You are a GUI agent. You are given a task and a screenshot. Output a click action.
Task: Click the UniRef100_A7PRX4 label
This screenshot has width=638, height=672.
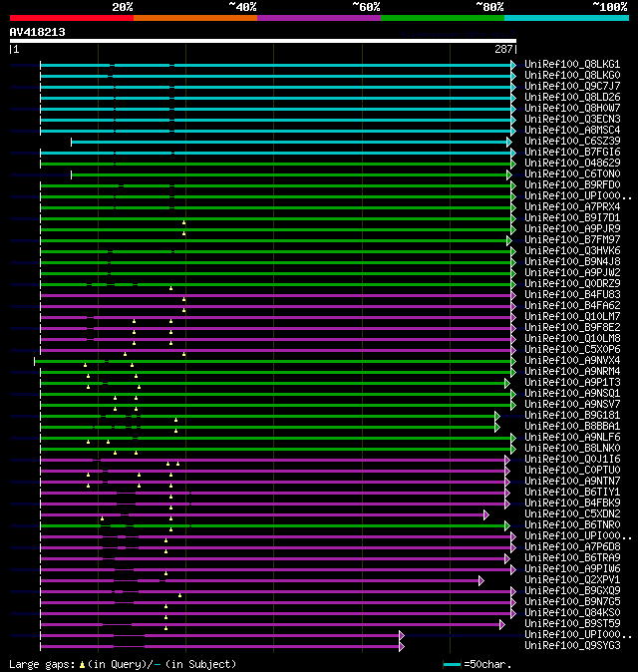(572, 207)
